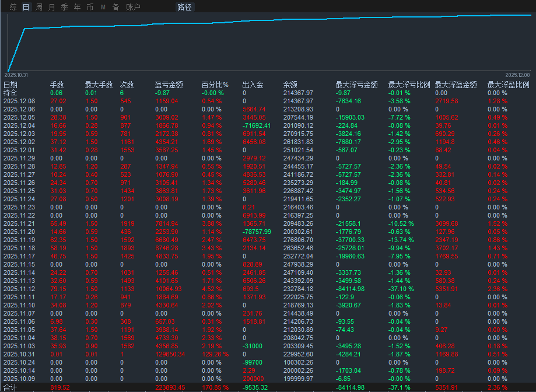536x392 pixels.
Task: Click the 最大手数 column header
Action: click(x=99, y=85)
